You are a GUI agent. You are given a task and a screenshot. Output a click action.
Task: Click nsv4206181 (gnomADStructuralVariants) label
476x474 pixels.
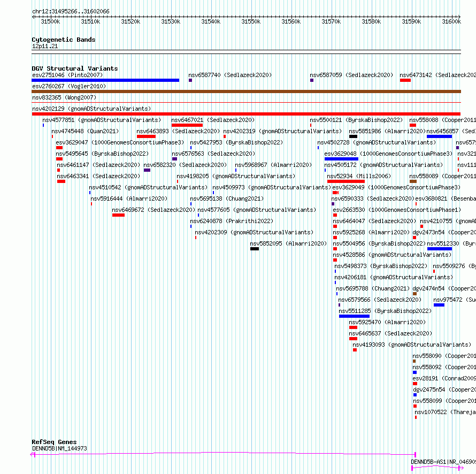point(394,277)
